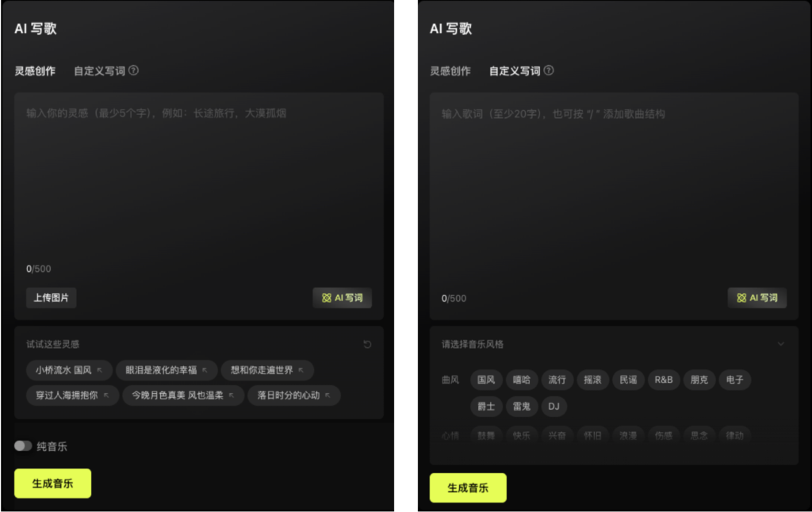Select the 国风 genre tag
The height and width of the screenshot is (512, 812).
(486, 380)
